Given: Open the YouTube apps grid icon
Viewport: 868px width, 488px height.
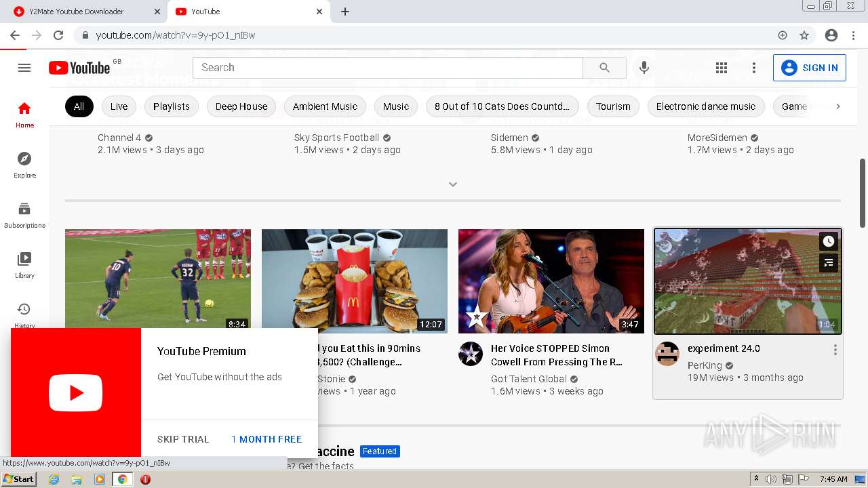Looking at the screenshot, I should [x=722, y=68].
